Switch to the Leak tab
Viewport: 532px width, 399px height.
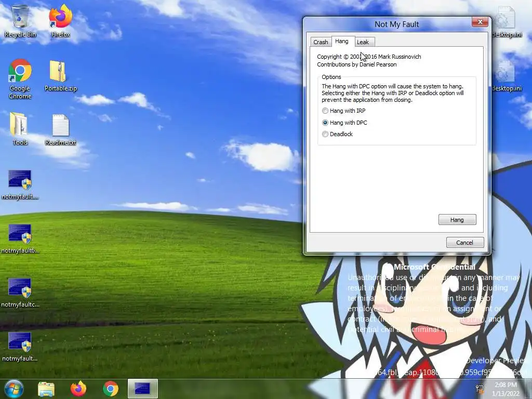(363, 42)
